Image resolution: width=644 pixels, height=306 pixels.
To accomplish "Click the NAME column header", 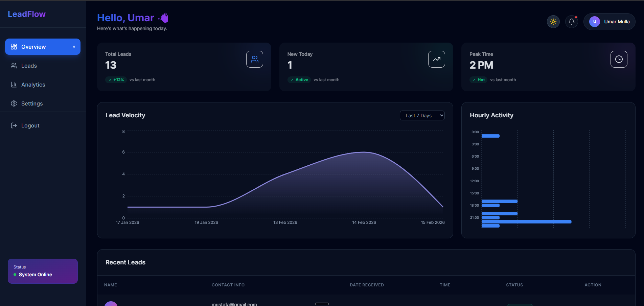I will click(x=111, y=285).
